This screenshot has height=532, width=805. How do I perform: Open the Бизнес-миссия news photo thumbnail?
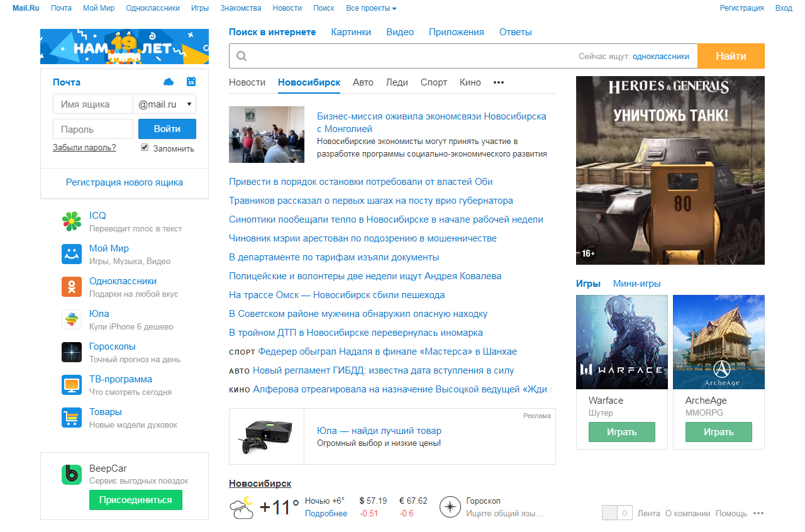click(267, 135)
